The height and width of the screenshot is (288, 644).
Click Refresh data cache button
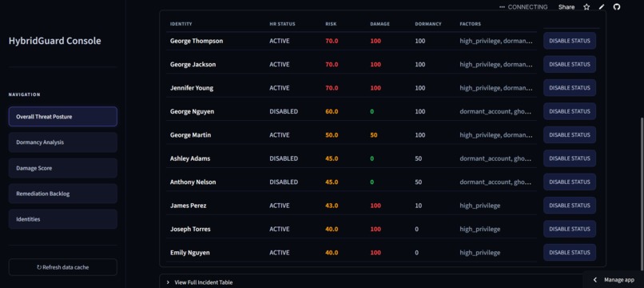pos(63,267)
